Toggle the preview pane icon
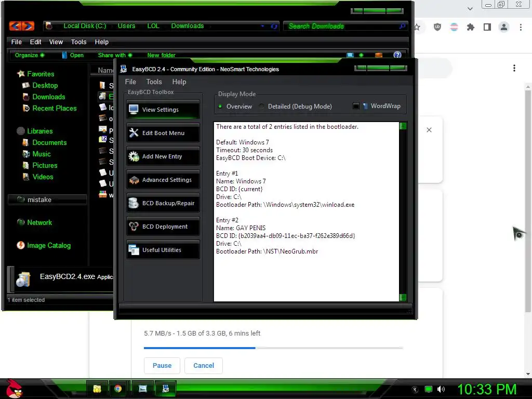This screenshot has height=399, width=532. point(379,55)
